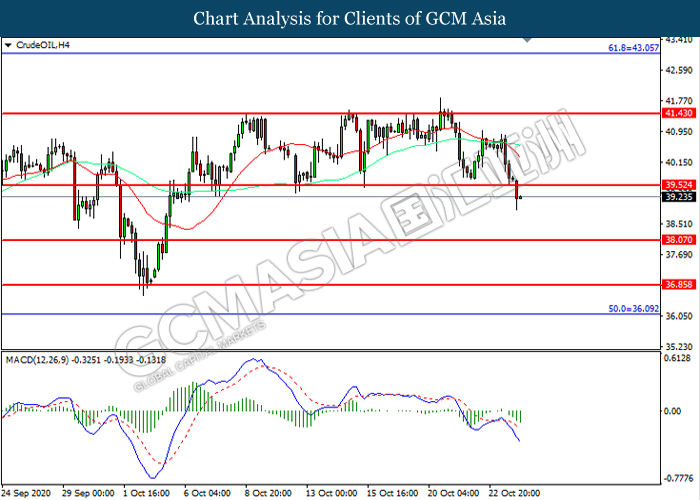This screenshot has height=500, width=700.
Task: Click the MACD scale value -0.7776
Action: tap(679, 479)
